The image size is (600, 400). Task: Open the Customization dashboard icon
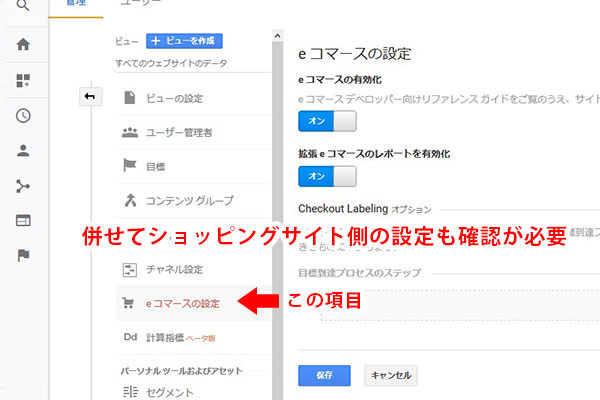[23, 80]
